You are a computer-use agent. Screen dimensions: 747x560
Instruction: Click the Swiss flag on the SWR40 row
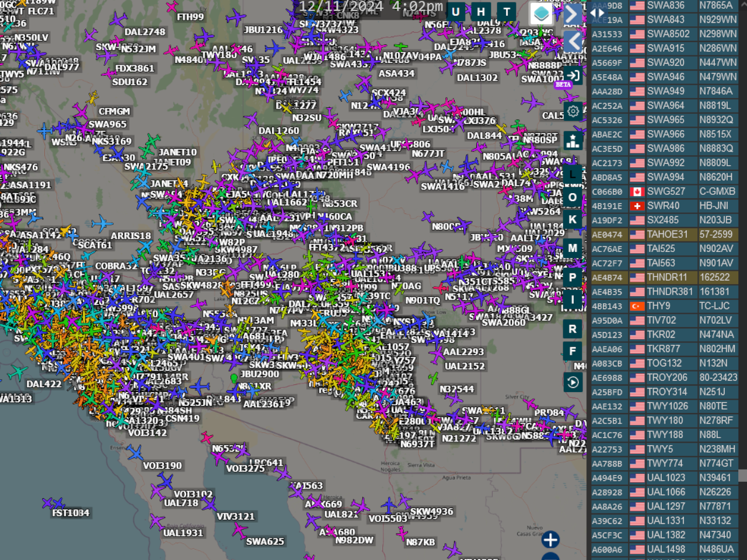coord(637,206)
